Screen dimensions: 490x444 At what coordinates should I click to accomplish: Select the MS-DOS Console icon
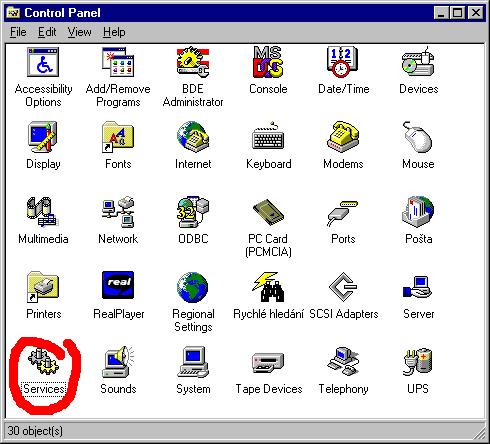click(x=268, y=62)
